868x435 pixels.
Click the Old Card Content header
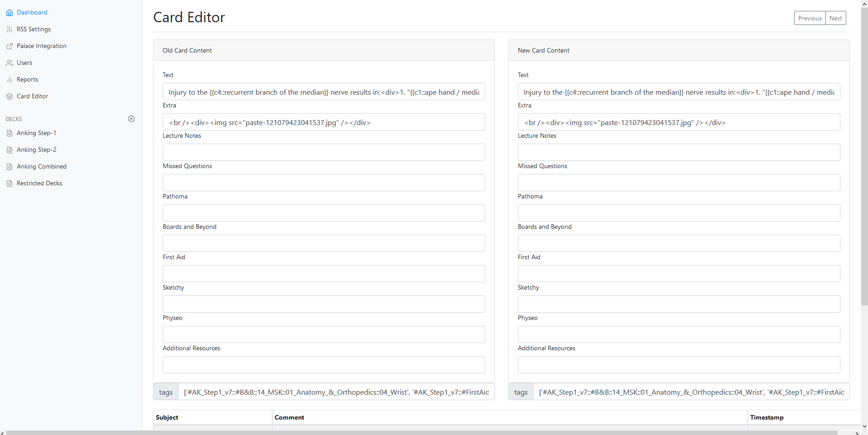323,50
